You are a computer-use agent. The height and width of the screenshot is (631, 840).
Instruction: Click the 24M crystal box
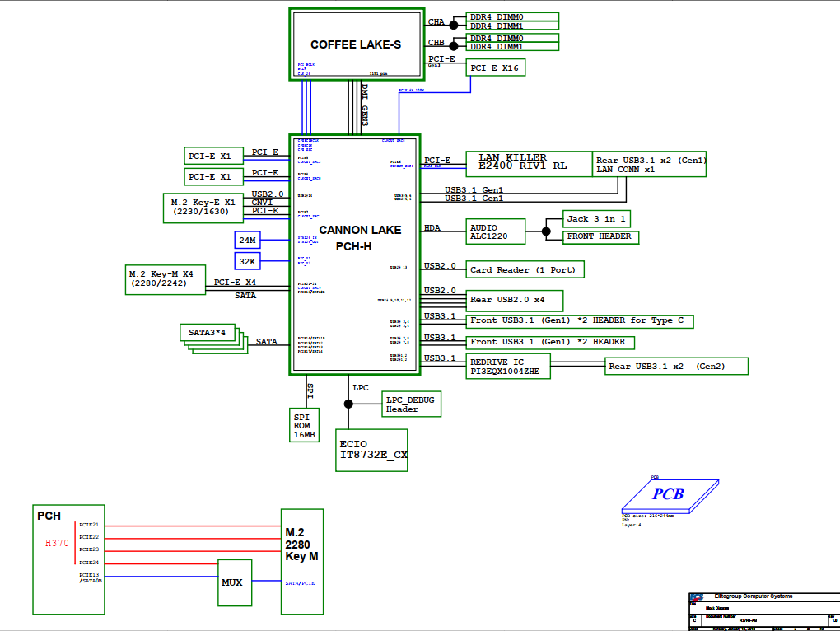tap(248, 240)
